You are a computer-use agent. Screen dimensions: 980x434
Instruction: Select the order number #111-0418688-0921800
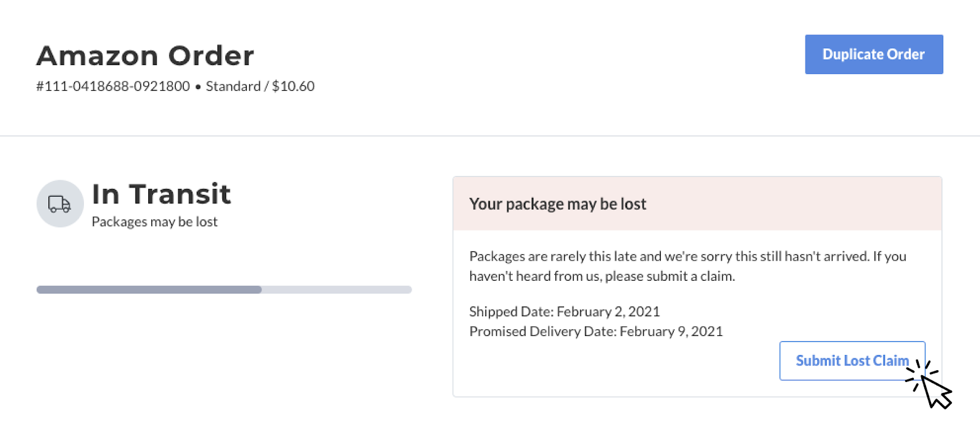(112, 86)
